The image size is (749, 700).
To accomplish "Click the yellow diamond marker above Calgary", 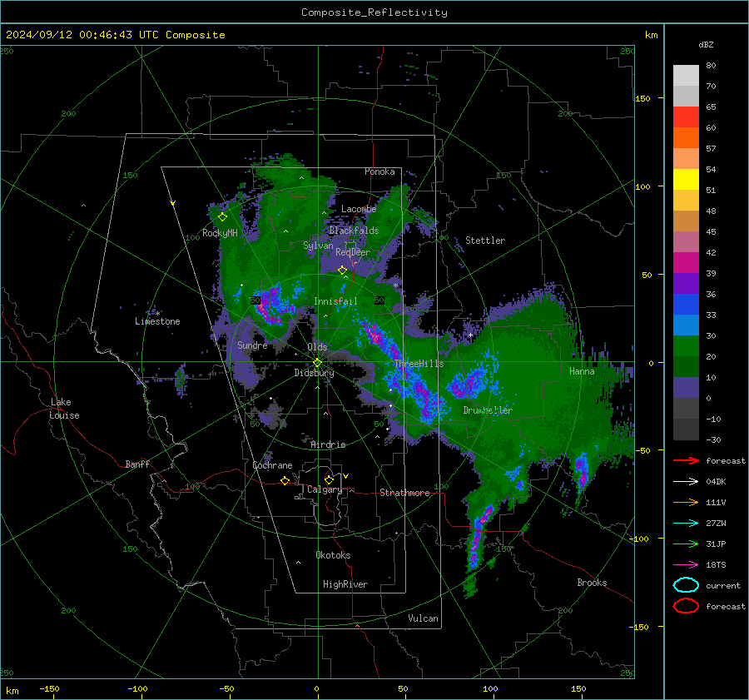I will tap(329, 479).
